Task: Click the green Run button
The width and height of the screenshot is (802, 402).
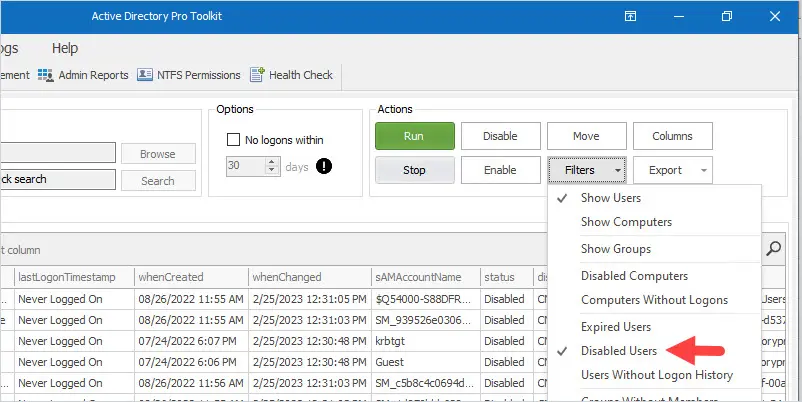Action: [x=415, y=136]
